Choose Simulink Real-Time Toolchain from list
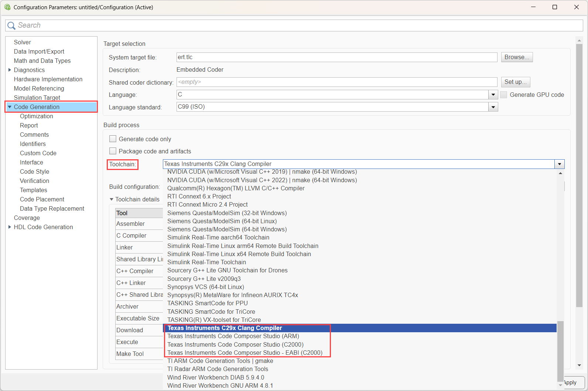 [206, 262]
